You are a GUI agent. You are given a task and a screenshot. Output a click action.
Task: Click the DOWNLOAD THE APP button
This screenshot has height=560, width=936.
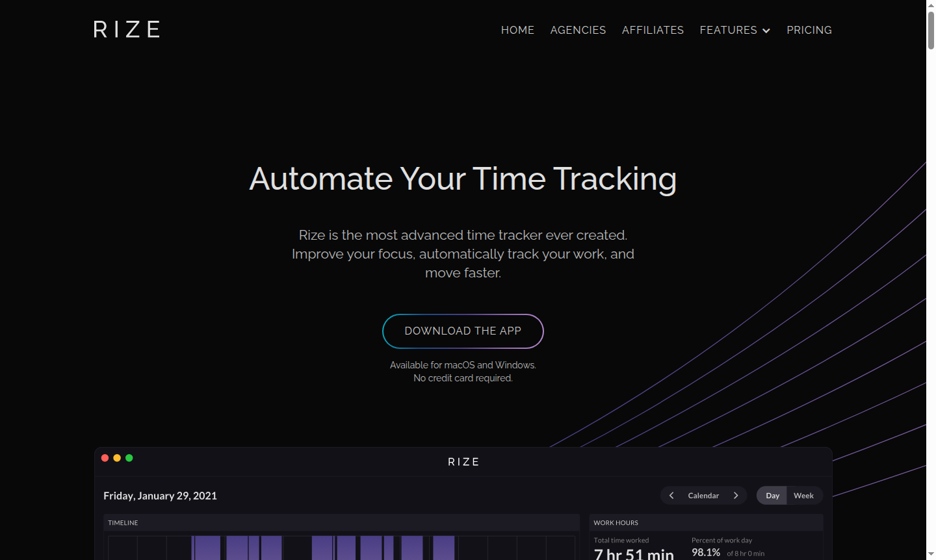coord(463,331)
